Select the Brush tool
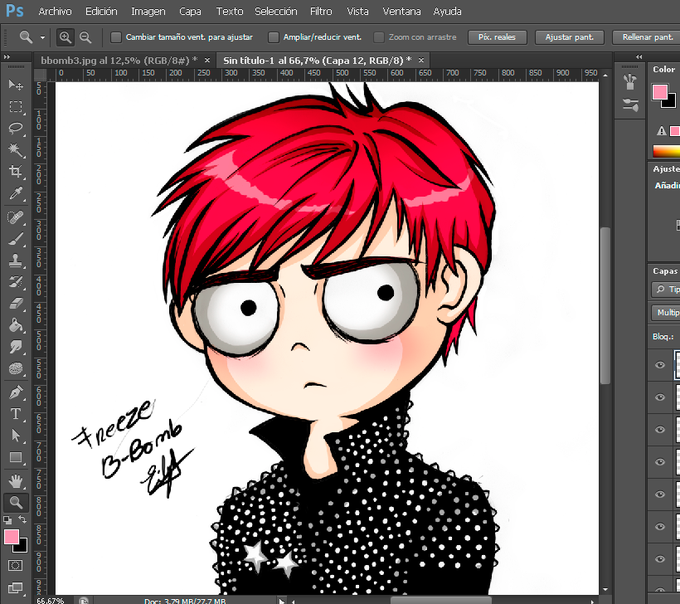Viewport: 680px width, 604px height. (x=16, y=238)
